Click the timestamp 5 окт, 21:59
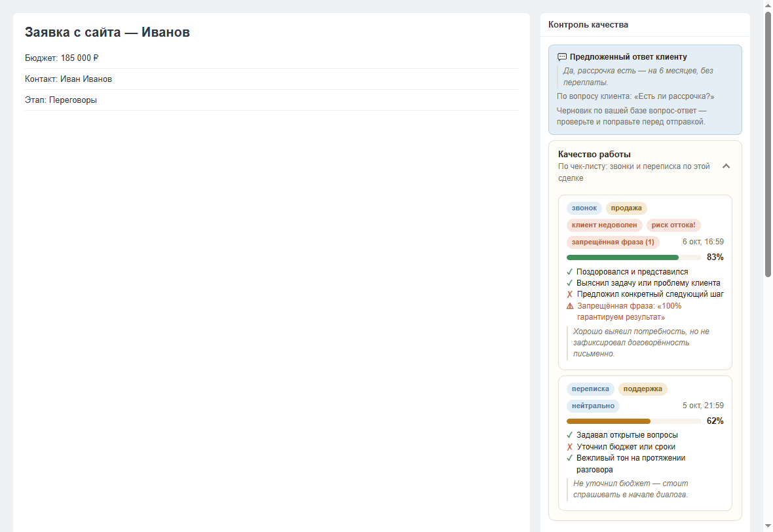 (x=703, y=406)
